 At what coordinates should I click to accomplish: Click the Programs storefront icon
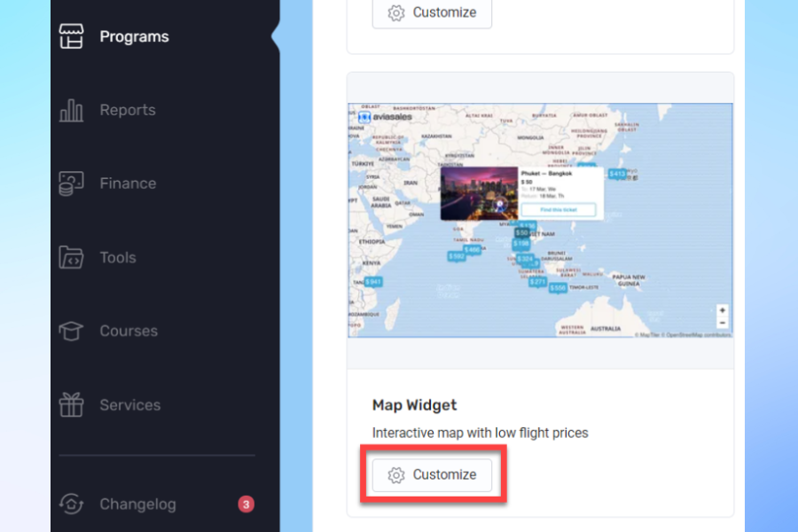click(71, 36)
